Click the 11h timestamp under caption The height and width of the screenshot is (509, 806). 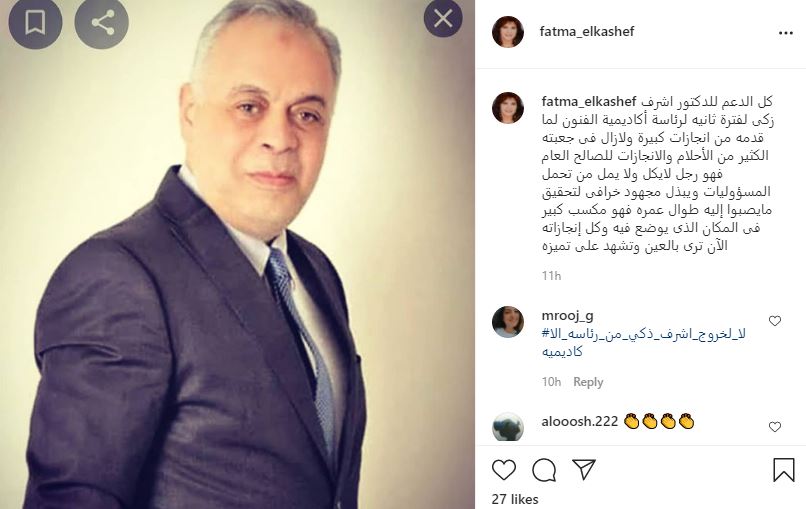click(551, 276)
